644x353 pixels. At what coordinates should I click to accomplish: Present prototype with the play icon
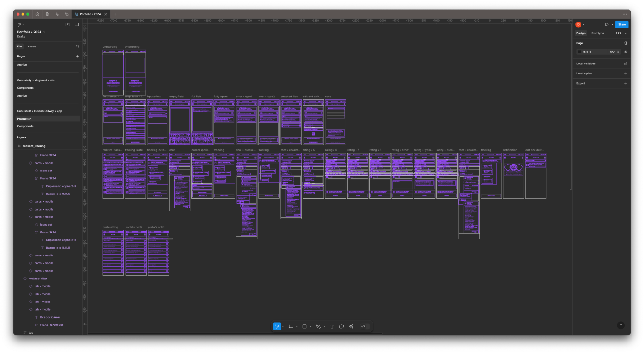click(606, 24)
